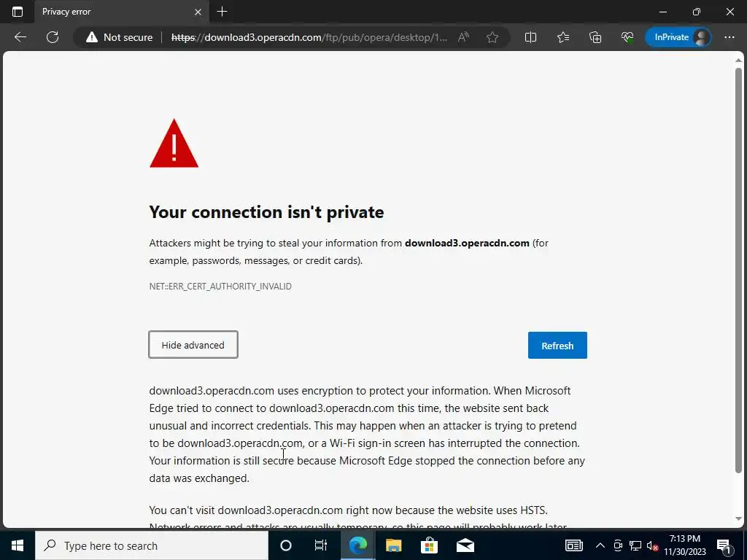The width and height of the screenshot is (747, 560).
Task: Click scrollbar down arrow
Action: [738, 519]
